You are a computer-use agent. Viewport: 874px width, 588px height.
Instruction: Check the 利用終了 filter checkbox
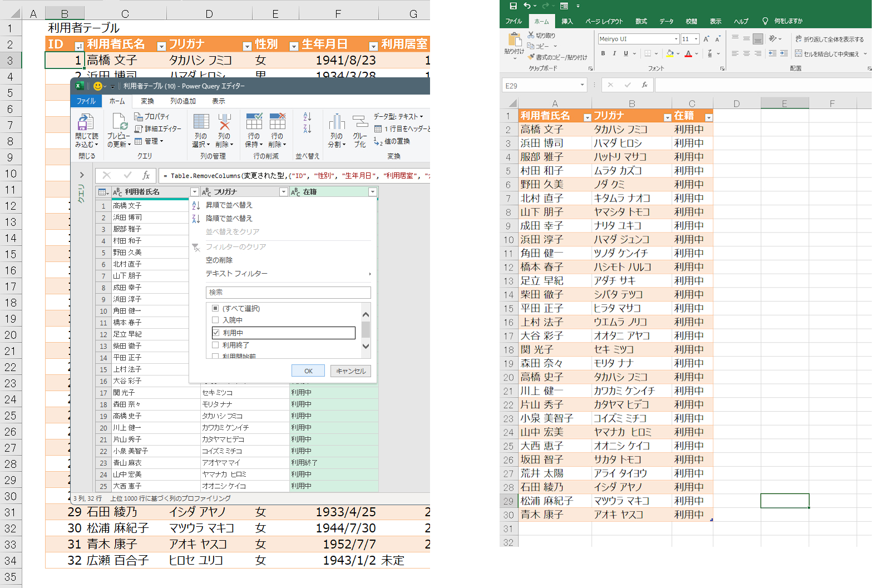(215, 345)
